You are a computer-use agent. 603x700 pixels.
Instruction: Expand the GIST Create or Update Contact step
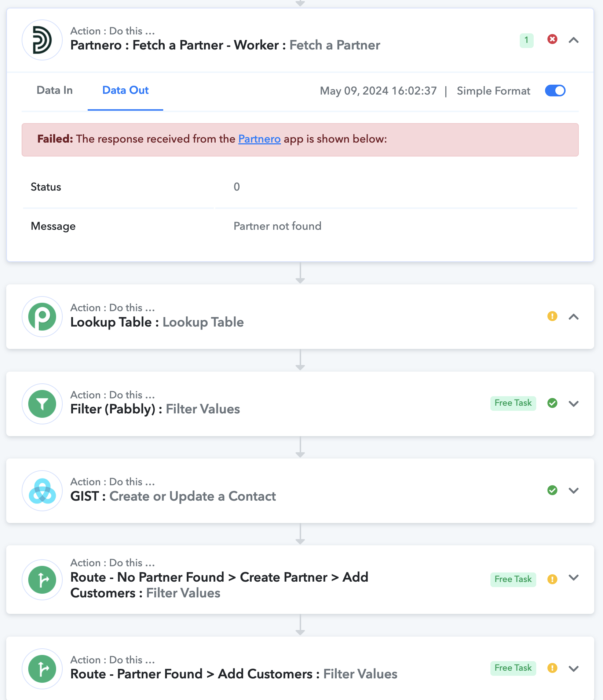(x=574, y=490)
